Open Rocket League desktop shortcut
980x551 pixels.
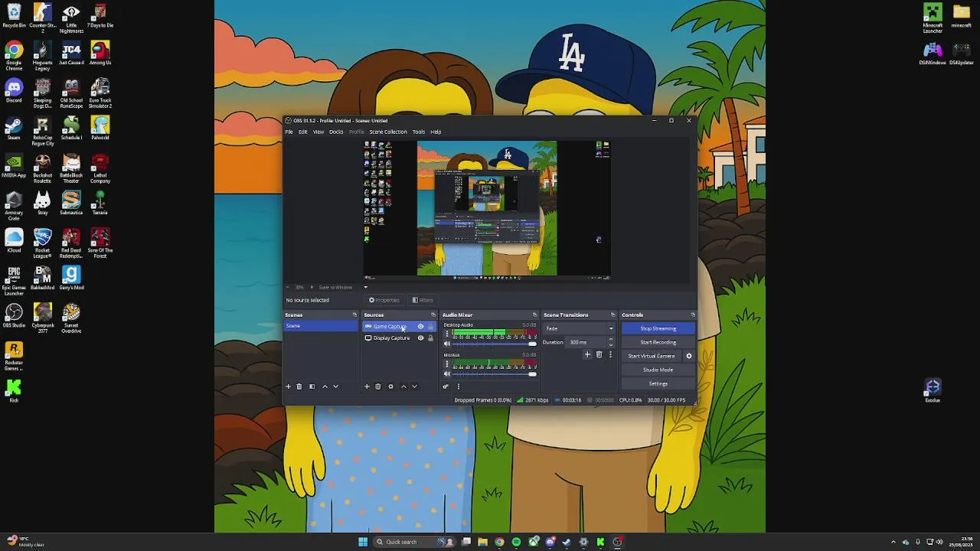pyautogui.click(x=42, y=243)
